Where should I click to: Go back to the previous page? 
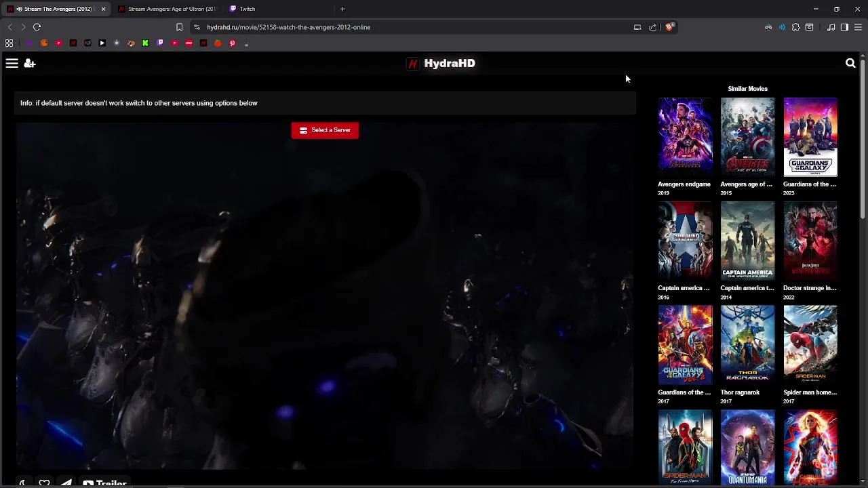pos(9,27)
